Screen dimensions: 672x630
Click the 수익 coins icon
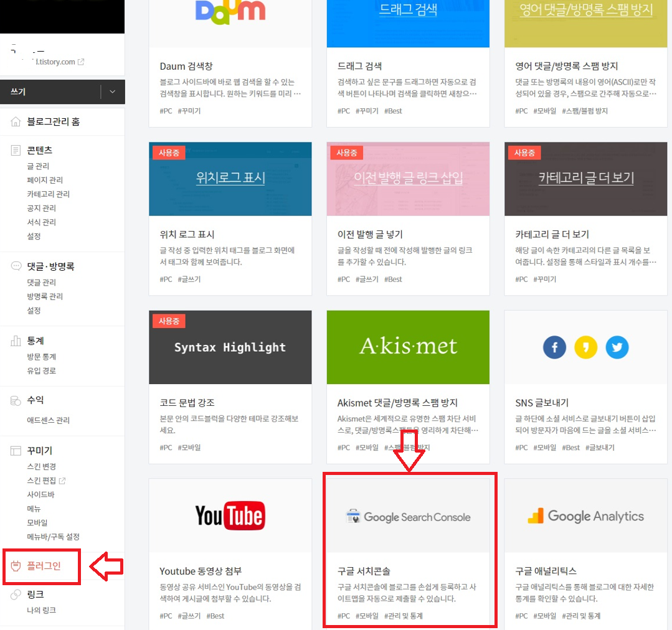(x=16, y=400)
